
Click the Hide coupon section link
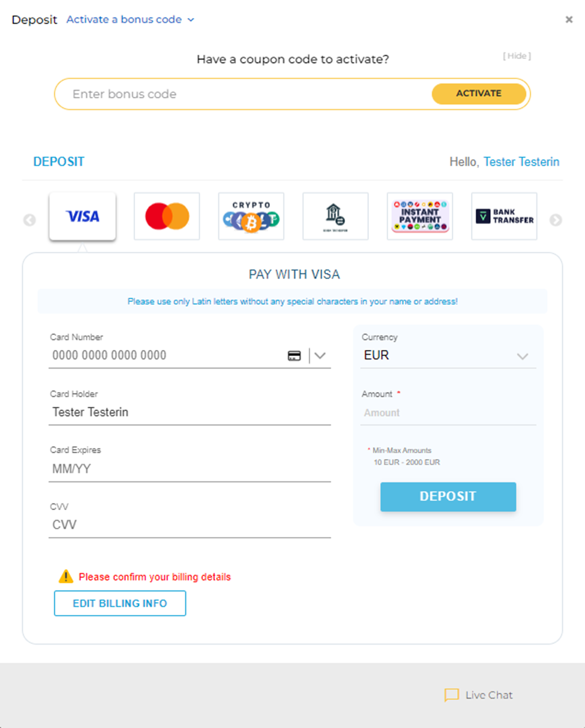tap(517, 56)
